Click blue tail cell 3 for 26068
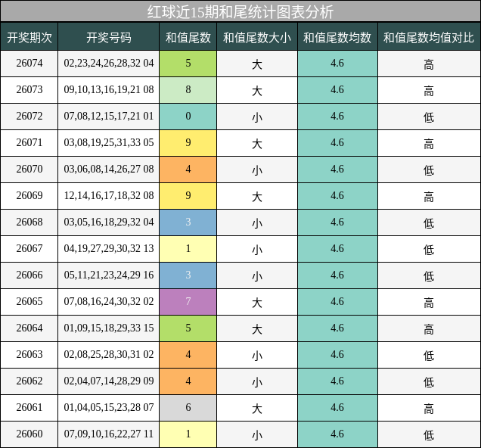This screenshot has width=481, height=448. click(188, 222)
